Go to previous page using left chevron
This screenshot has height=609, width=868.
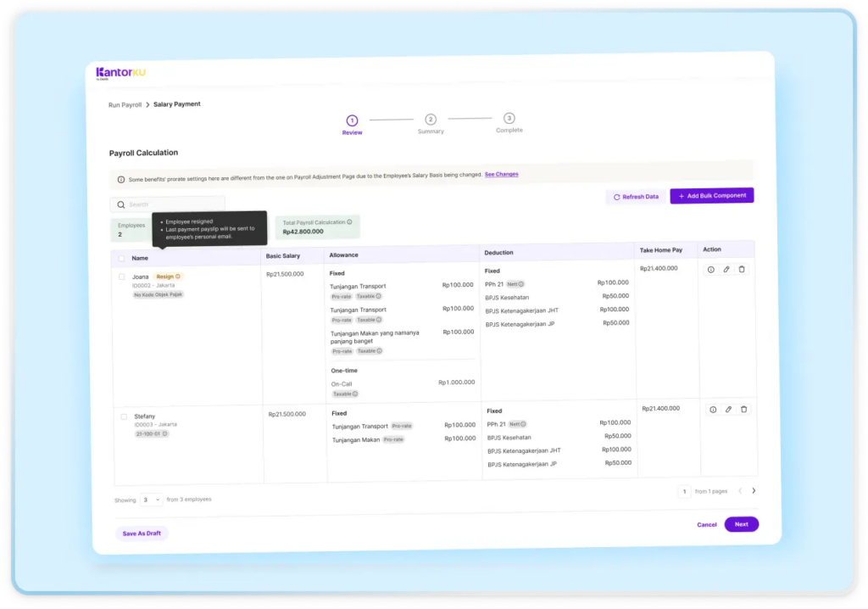[739, 490]
